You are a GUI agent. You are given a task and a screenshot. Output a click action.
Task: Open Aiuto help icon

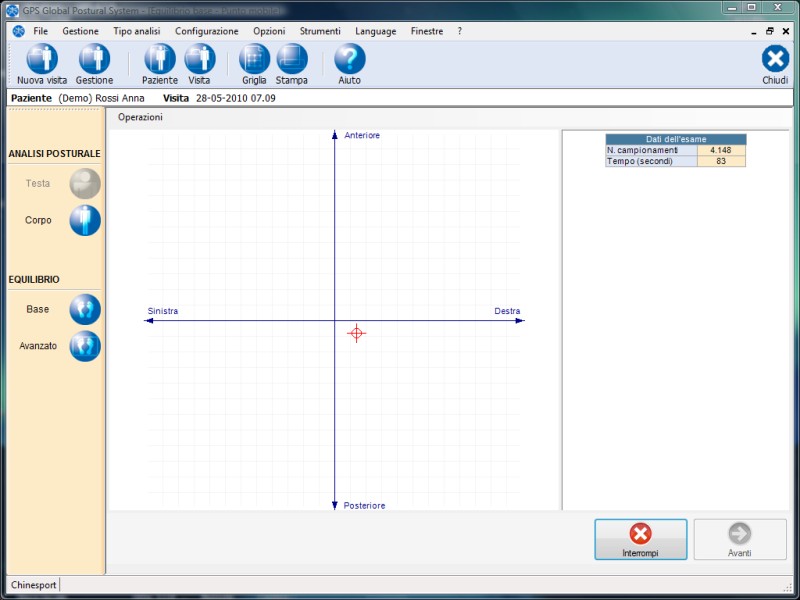click(x=349, y=60)
